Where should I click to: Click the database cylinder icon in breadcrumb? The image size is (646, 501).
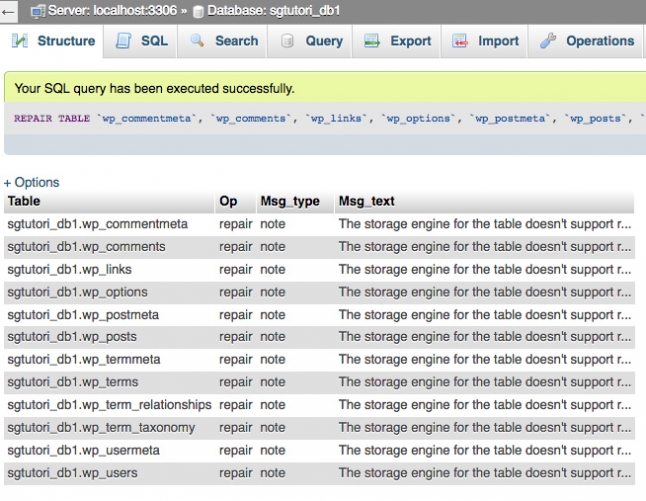click(199, 12)
